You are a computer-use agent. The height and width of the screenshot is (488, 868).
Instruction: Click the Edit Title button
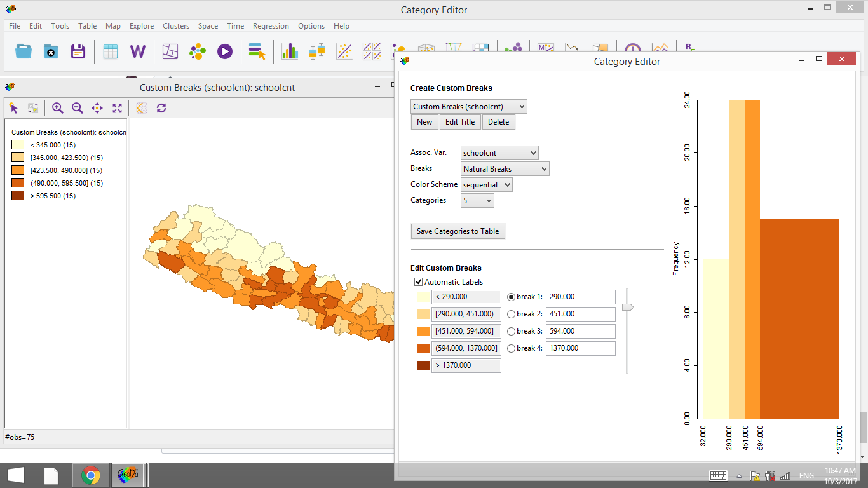[460, 121]
